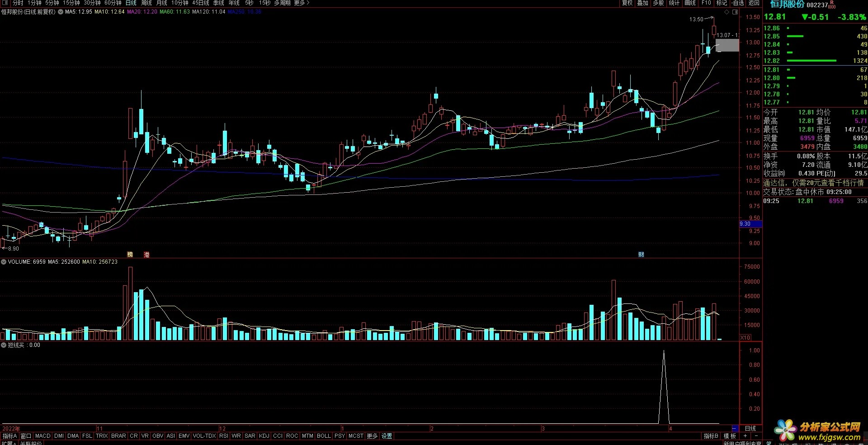Image resolution: width=868 pixels, height=445 pixels.
Task: Click the blue minus button left of 日线
Action: pos(735,428)
